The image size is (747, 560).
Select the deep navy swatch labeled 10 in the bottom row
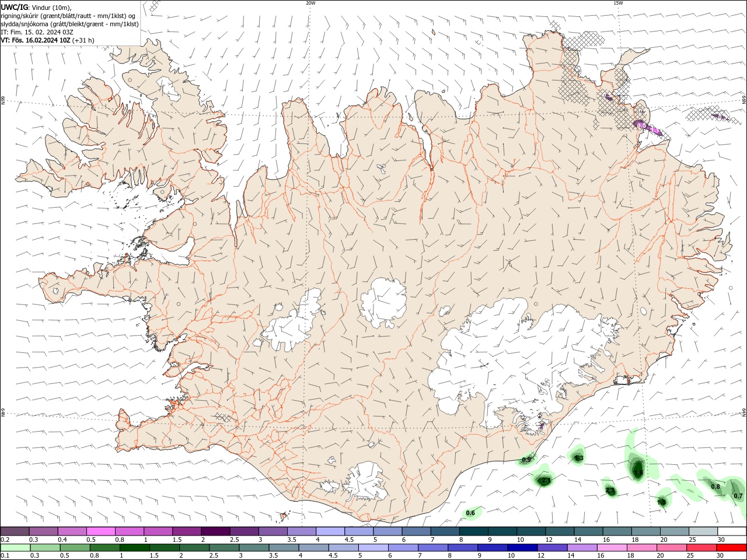[522, 548]
